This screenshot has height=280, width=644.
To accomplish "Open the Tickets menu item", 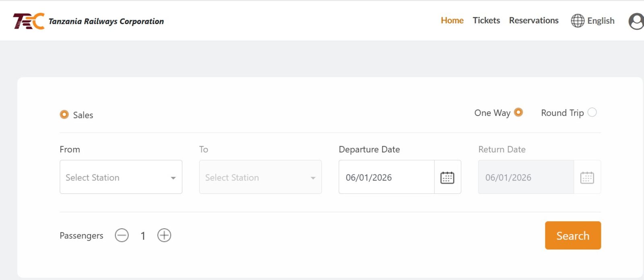I will pyautogui.click(x=486, y=21).
